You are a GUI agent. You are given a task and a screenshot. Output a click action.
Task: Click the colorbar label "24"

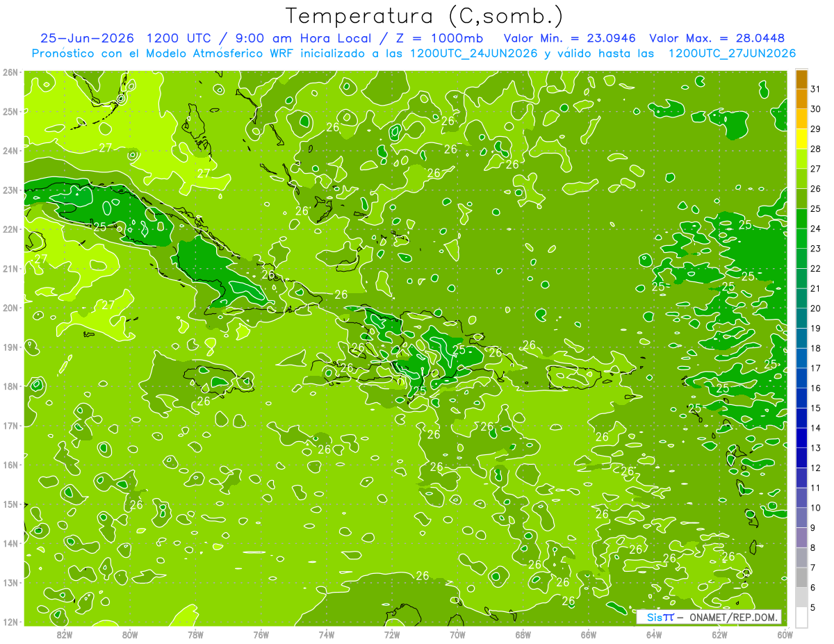tap(815, 229)
